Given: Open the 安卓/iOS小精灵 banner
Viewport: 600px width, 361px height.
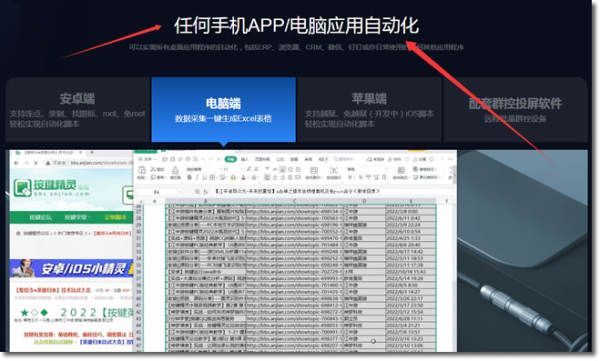Looking at the screenshot, I should click(72, 268).
